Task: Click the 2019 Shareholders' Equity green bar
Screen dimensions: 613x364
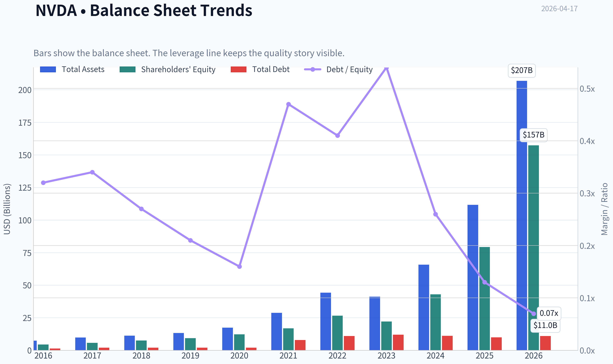Action: pos(190,344)
